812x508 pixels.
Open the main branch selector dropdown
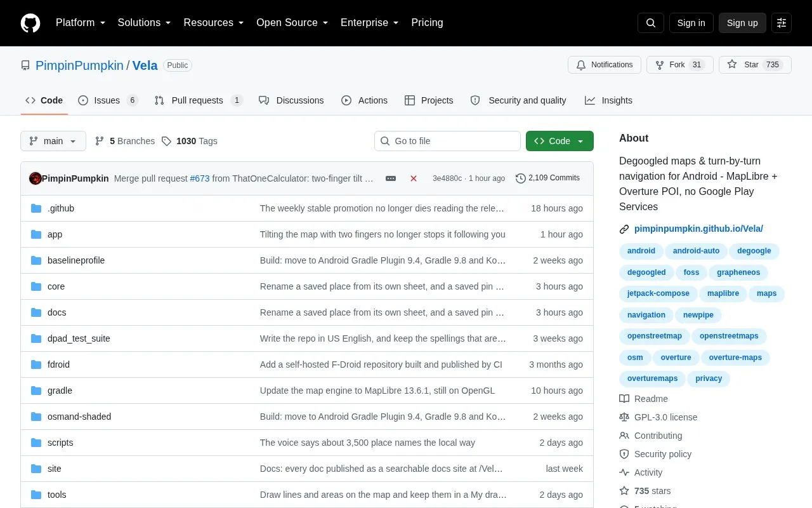click(53, 141)
